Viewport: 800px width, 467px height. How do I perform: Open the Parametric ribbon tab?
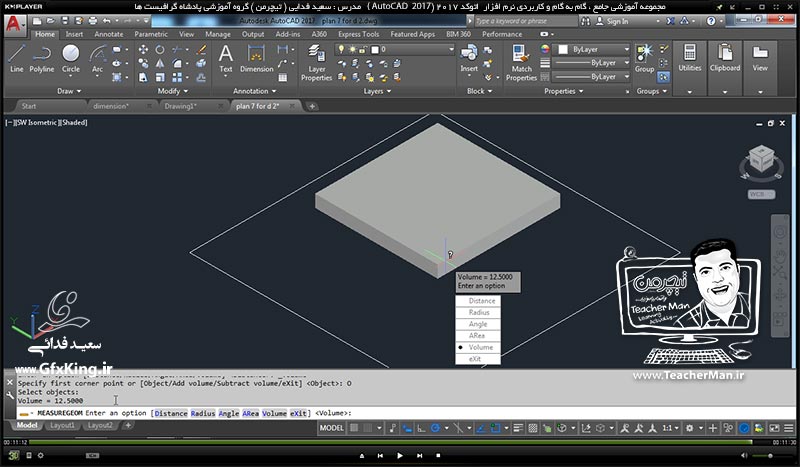point(151,34)
